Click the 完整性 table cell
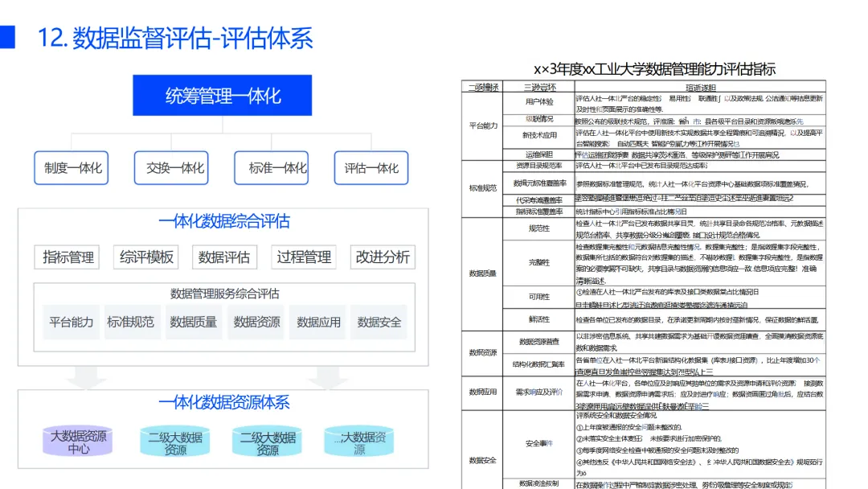 click(x=538, y=262)
